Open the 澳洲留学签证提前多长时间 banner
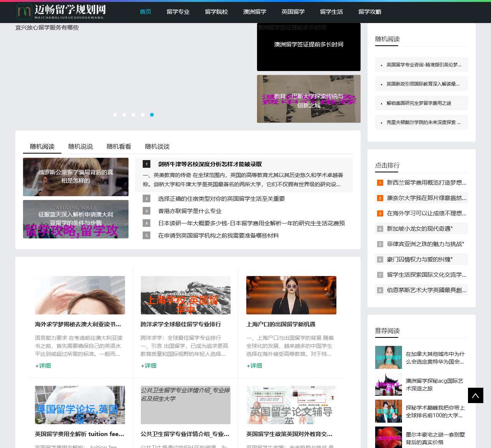The height and width of the screenshot is (448, 491). 308,47
